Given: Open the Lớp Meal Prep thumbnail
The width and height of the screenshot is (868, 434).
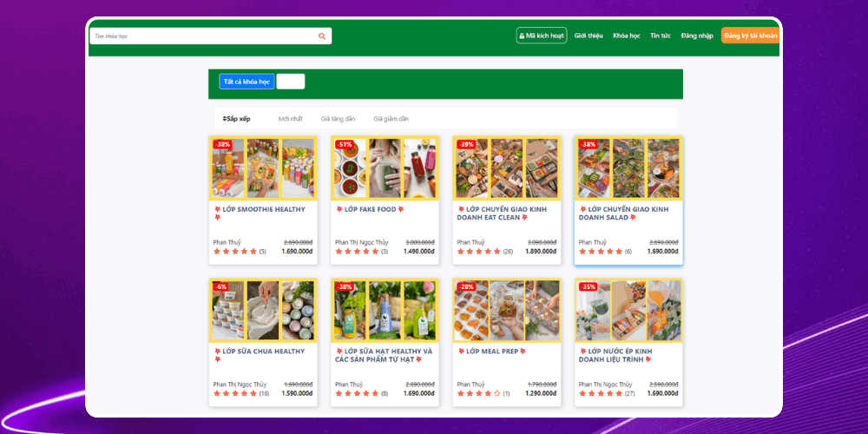Looking at the screenshot, I should coord(507,311).
